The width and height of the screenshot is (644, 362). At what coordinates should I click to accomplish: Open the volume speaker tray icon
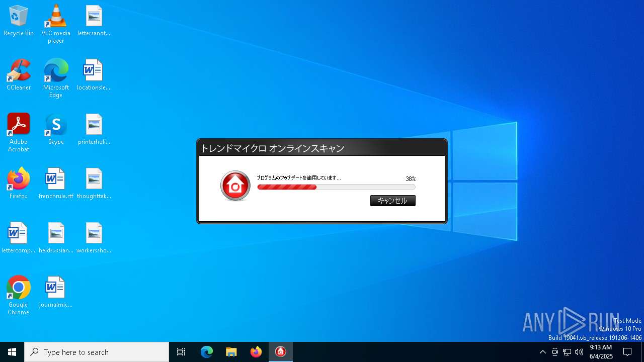(x=579, y=352)
